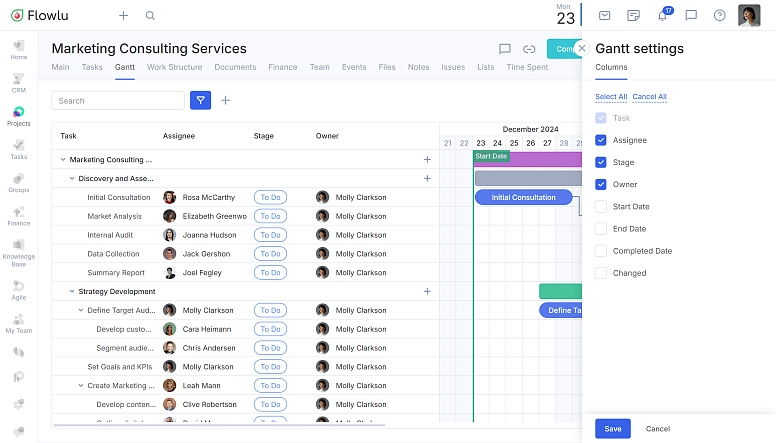776x443 pixels.
Task: Open project comments chat icon
Action: (x=505, y=49)
